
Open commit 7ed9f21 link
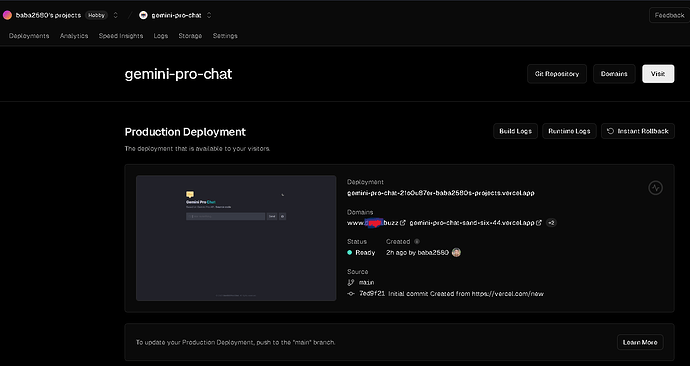tap(372, 293)
